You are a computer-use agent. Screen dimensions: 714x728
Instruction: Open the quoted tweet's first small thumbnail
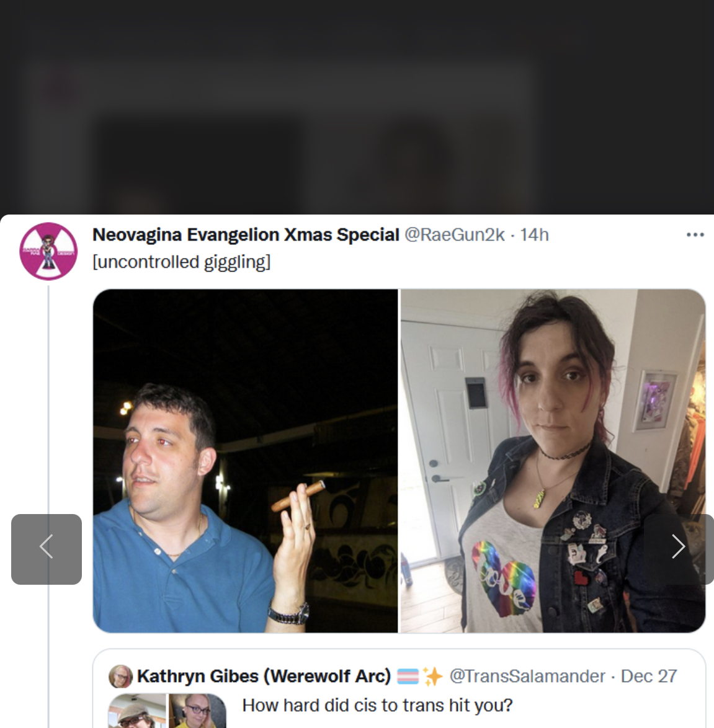pos(137,711)
